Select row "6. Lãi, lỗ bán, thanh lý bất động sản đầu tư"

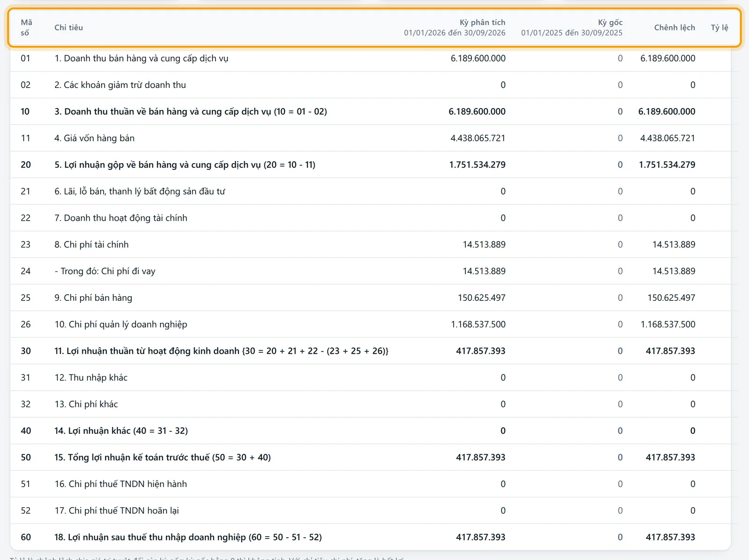(x=370, y=191)
